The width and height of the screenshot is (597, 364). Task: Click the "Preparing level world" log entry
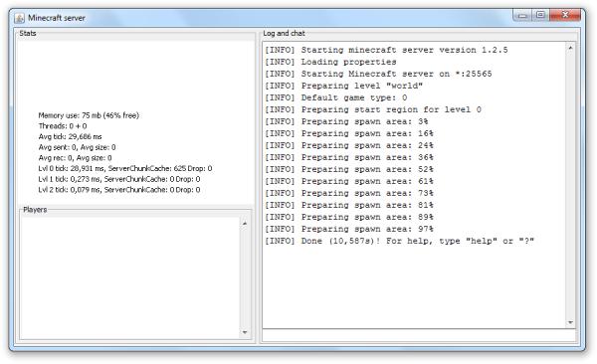point(344,86)
